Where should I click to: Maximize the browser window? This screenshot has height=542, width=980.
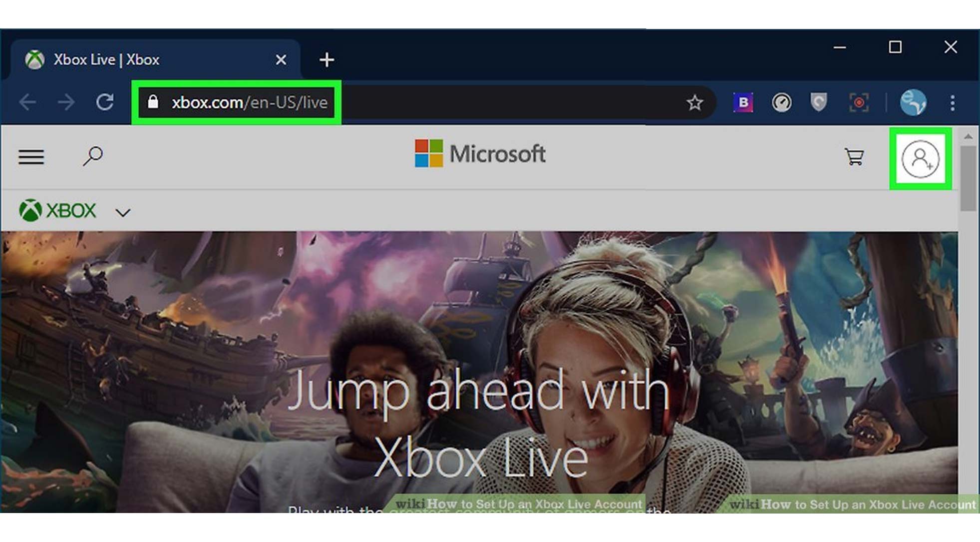pos(895,47)
